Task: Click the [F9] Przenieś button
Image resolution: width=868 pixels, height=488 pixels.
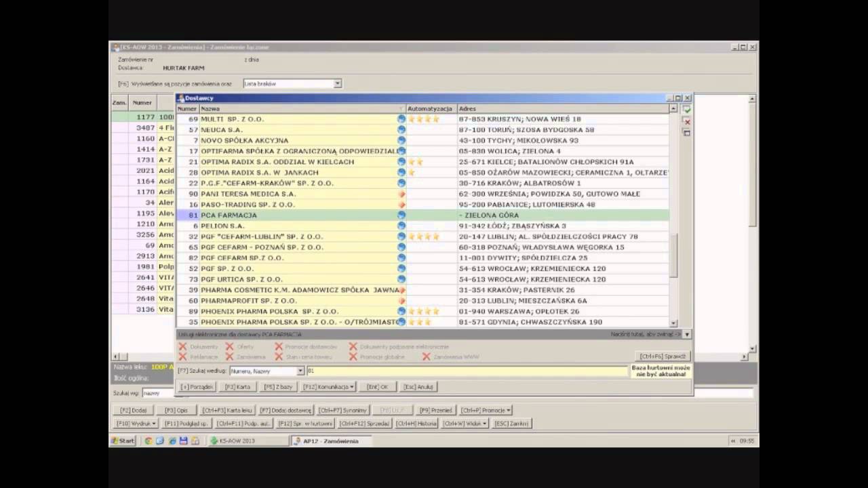Action: click(435, 410)
